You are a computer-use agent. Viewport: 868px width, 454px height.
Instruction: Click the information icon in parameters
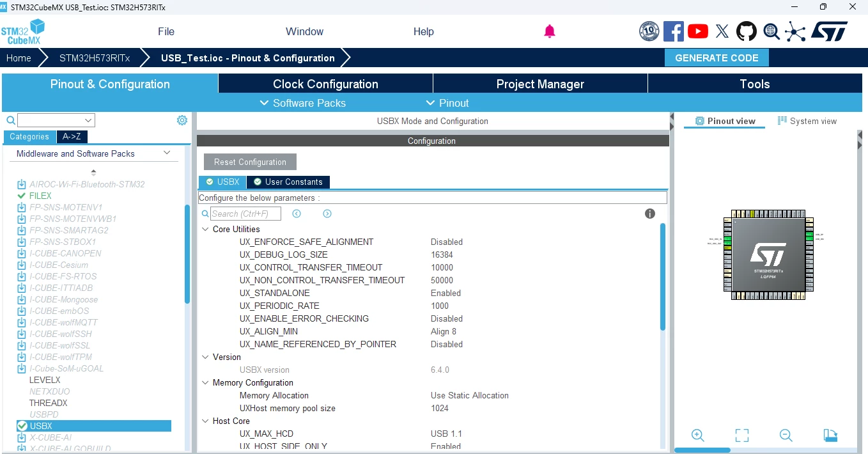[x=650, y=214]
